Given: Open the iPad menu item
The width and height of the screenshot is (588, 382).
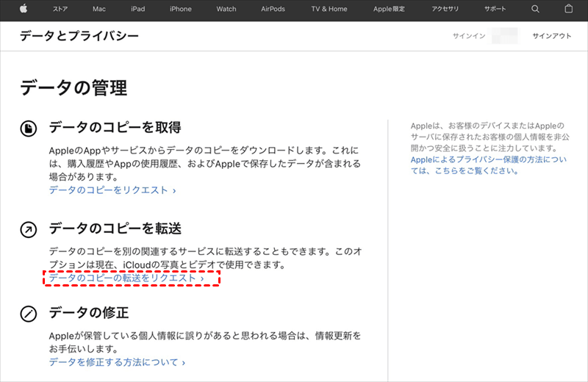Looking at the screenshot, I should (x=137, y=9).
